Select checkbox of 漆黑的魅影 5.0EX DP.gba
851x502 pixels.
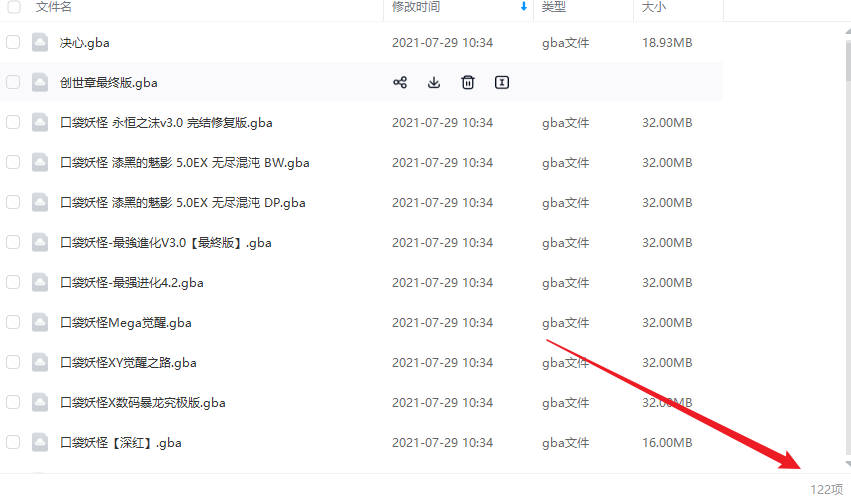(x=13, y=202)
